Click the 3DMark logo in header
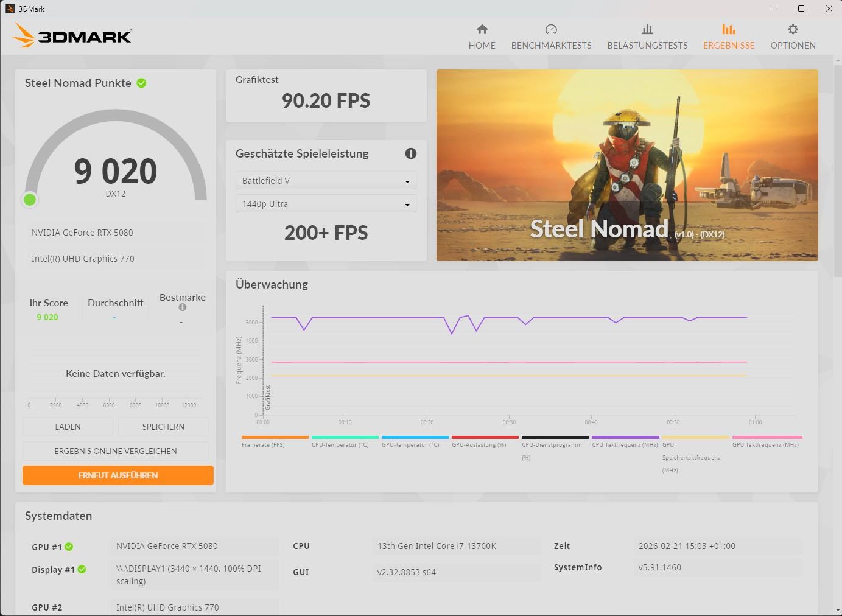The image size is (842, 616). [x=72, y=35]
